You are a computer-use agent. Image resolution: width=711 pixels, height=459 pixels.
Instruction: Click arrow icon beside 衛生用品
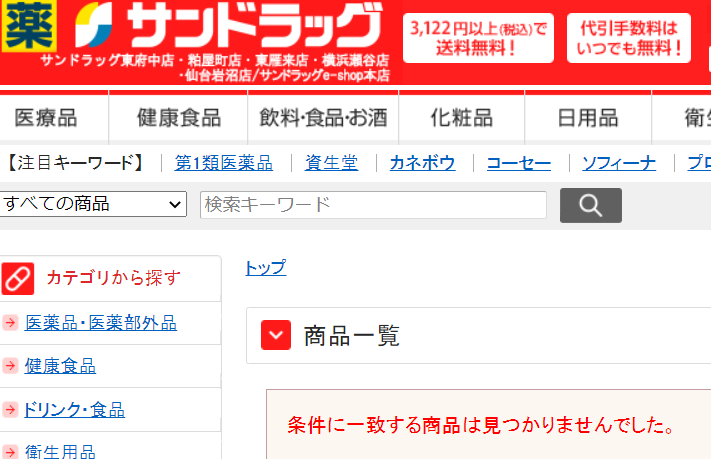click(x=10, y=452)
